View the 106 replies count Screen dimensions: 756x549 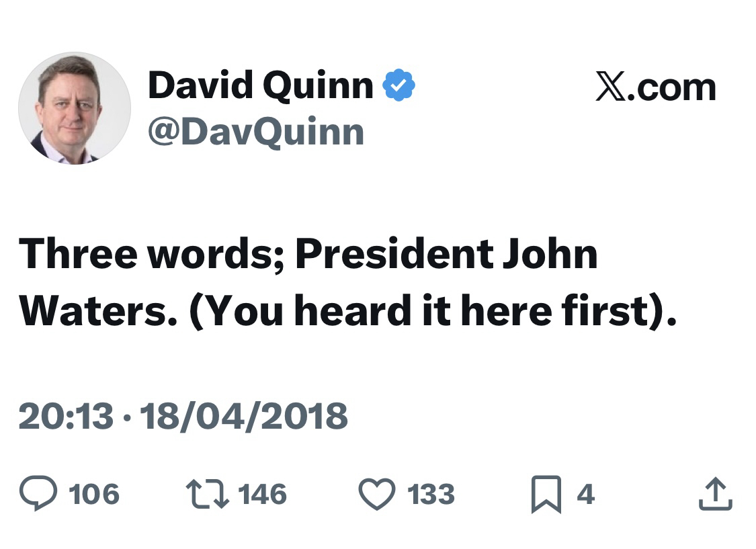95,495
